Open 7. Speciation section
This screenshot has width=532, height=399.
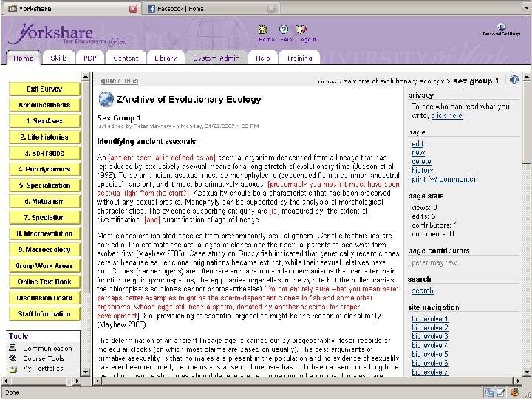click(x=44, y=217)
